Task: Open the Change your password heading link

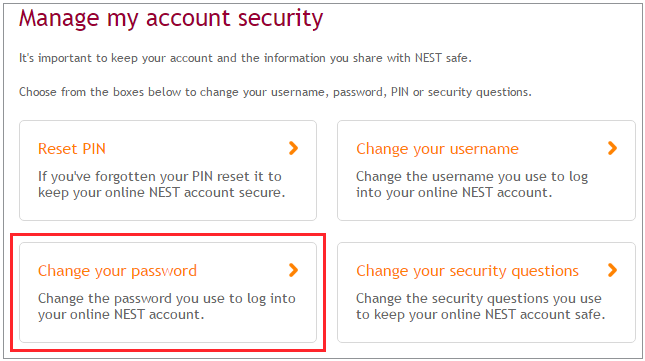Action: click(117, 271)
